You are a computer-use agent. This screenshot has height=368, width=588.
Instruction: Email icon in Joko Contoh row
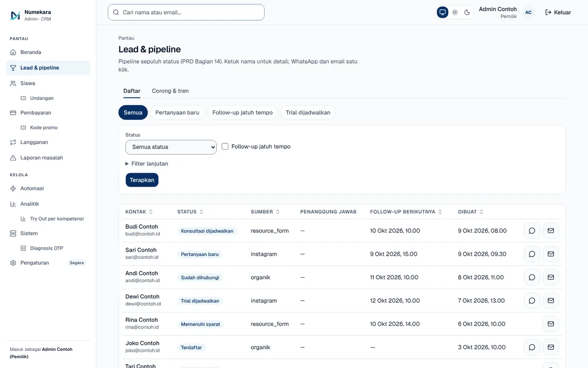pos(551,347)
